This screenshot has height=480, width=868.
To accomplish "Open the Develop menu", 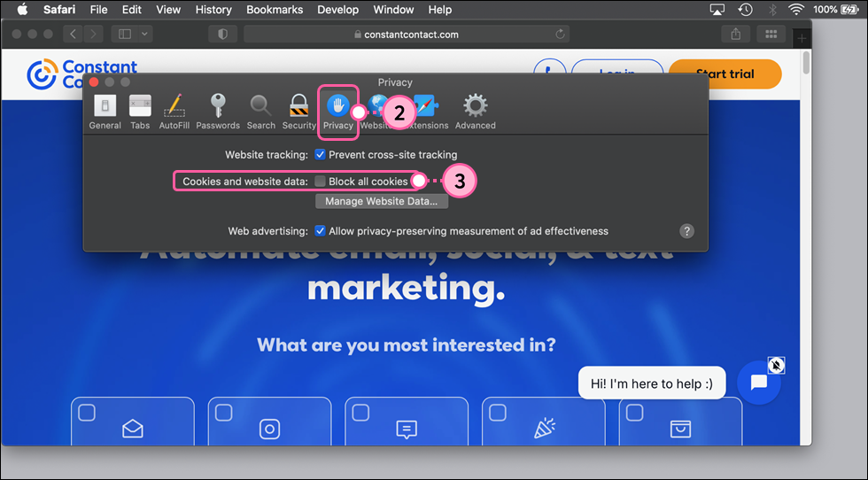I will tap(337, 10).
